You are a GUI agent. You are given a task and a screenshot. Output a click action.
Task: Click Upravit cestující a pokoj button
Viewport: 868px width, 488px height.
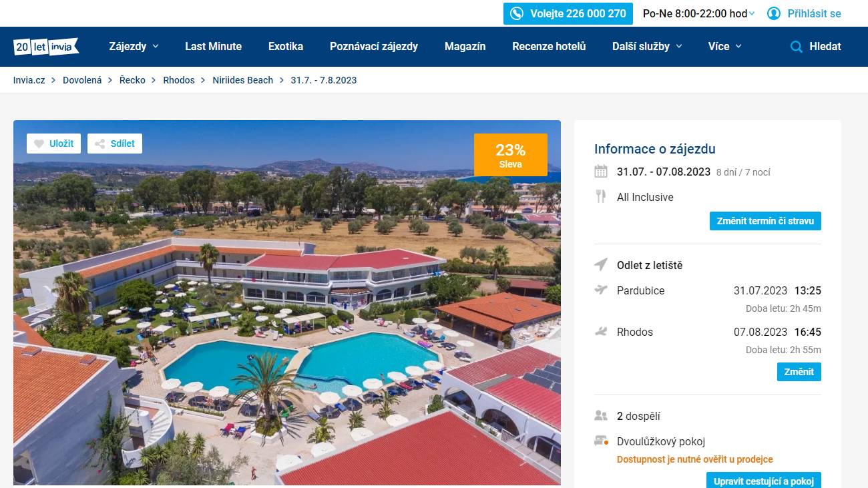(764, 480)
